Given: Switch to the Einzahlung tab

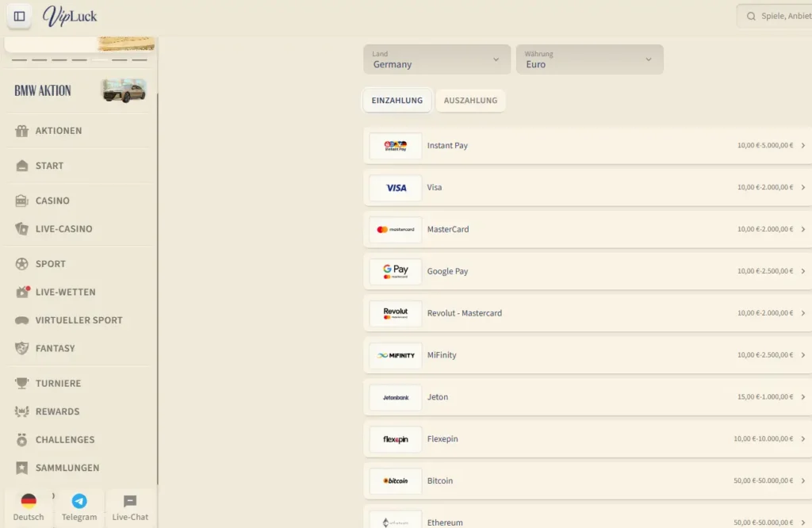Looking at the screenshot, I should point(397,101).
